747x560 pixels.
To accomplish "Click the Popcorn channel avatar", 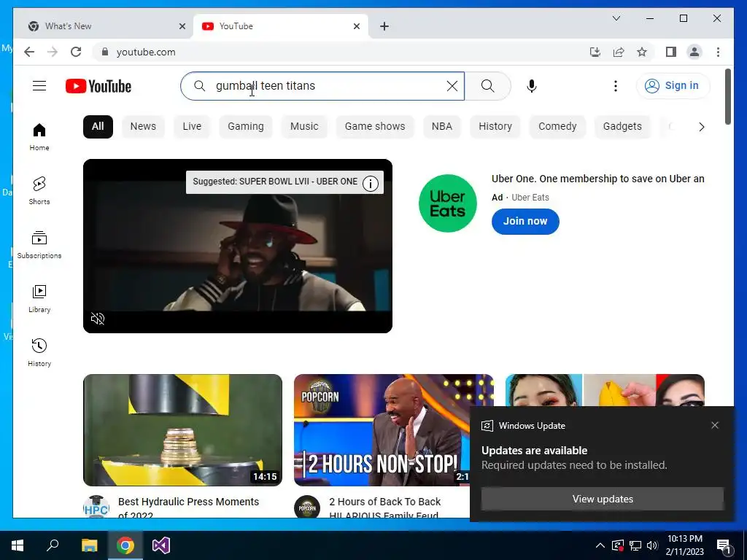I will click(x=307, y=507).
